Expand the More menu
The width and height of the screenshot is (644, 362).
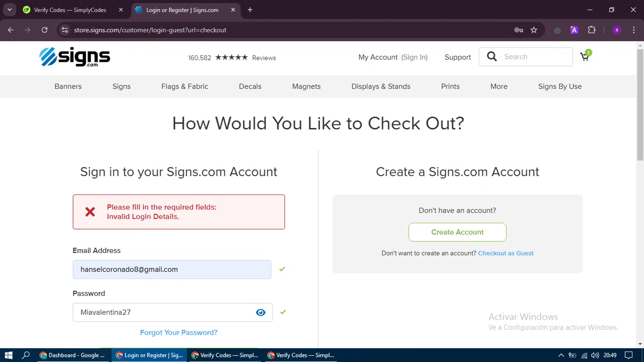click(499, 86)
